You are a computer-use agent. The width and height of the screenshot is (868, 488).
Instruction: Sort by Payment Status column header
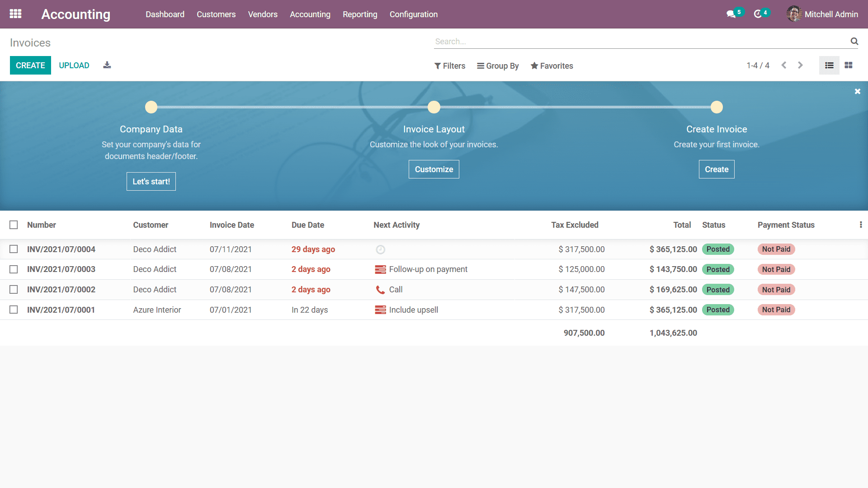click(786, 225)
